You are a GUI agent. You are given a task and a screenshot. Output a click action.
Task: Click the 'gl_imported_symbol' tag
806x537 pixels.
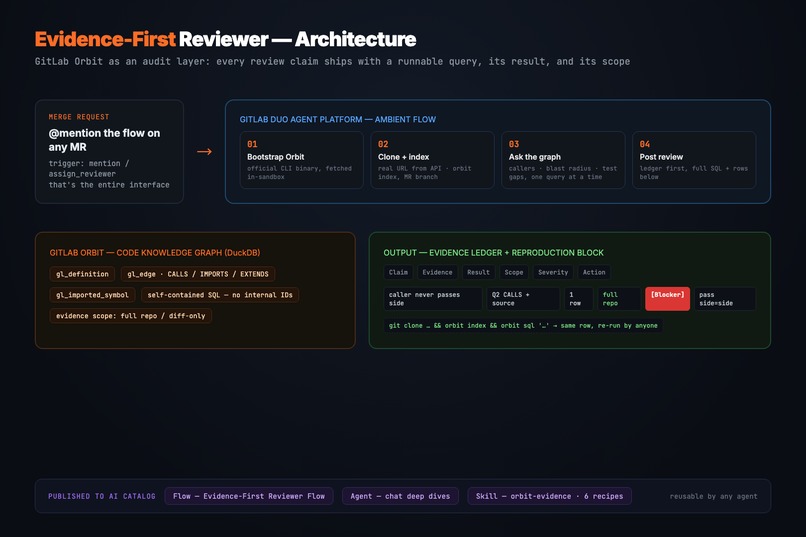tap(93, 295)
